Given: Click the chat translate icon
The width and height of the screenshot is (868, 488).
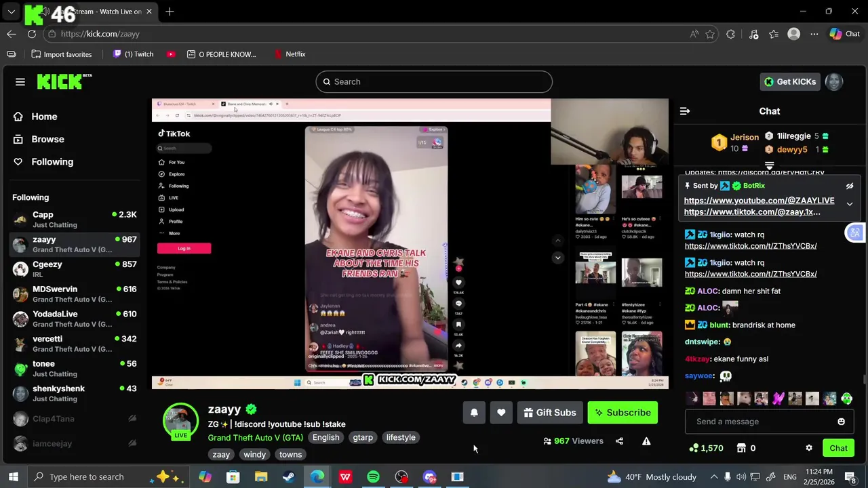Looking at the screenshot, I should click(x=854, y=233).
